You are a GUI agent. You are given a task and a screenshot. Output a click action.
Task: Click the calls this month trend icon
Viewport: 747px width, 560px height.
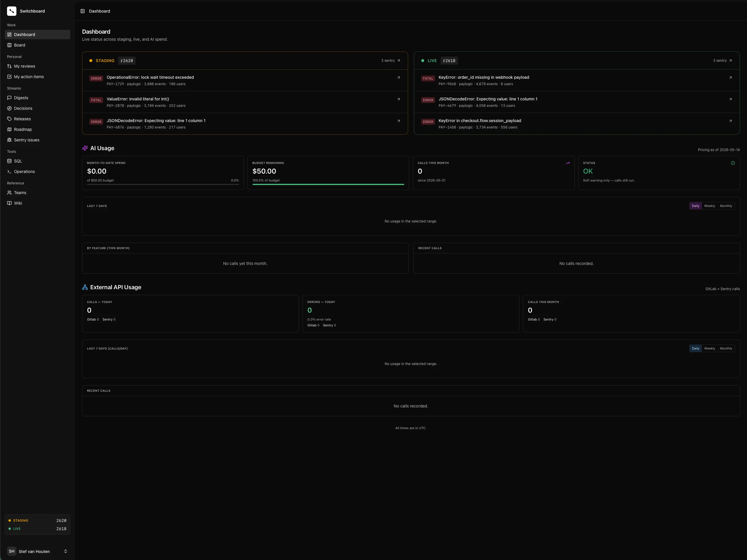pos(568,163)
